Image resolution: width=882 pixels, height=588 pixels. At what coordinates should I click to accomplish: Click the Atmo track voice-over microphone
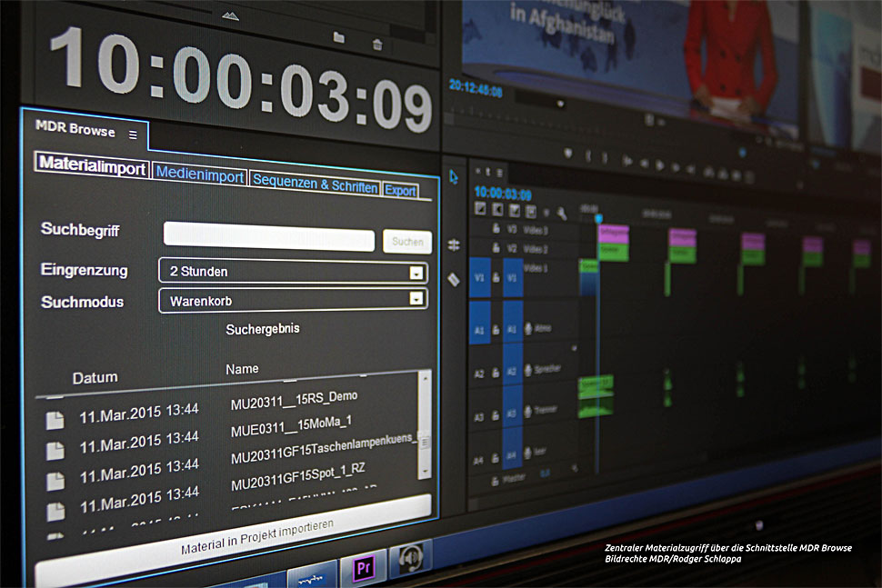(x=528, y=328)
